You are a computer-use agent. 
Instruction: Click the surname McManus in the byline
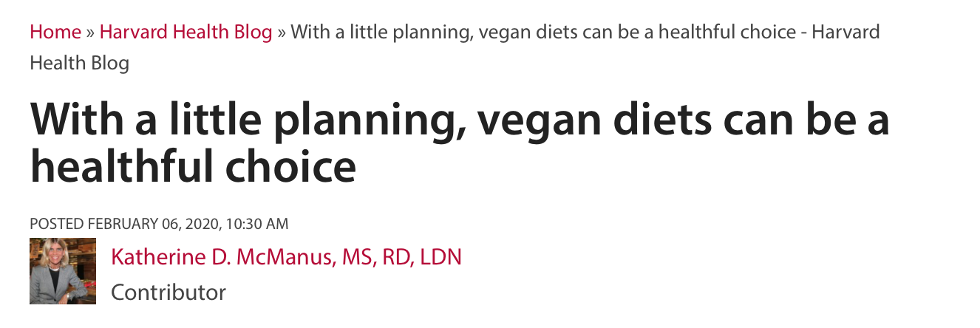click(x=283, y=257)
